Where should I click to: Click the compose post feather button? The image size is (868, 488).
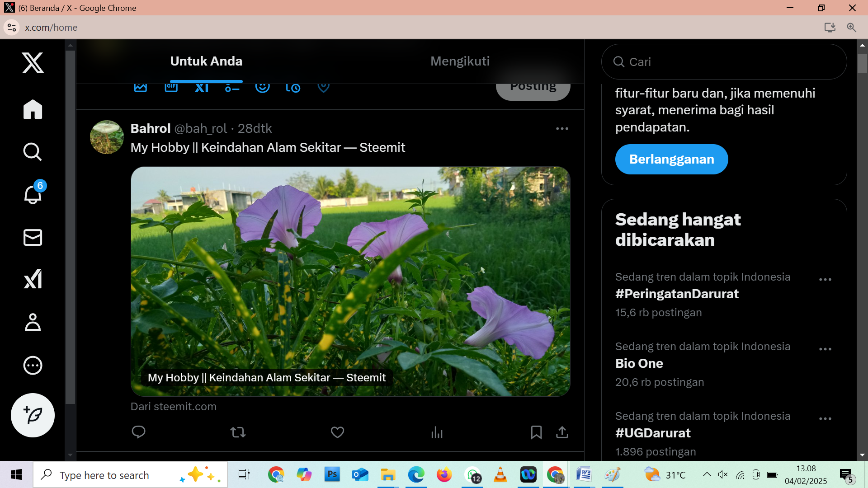click(33, 415)
